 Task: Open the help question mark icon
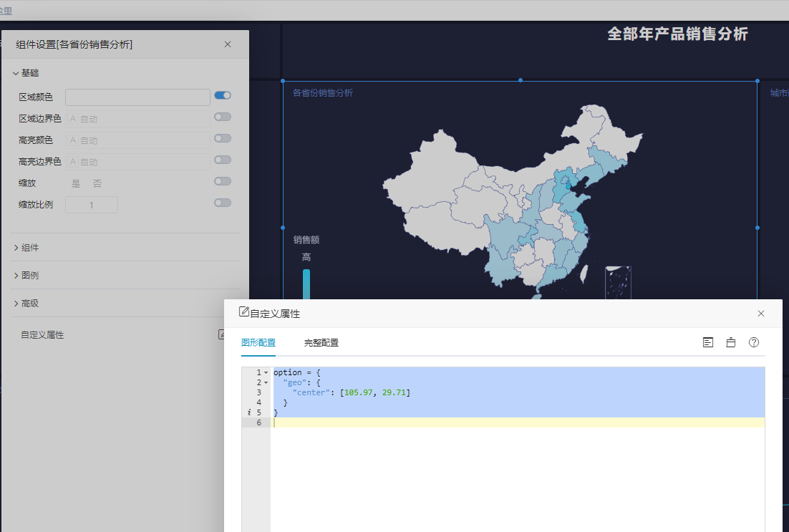754,343
